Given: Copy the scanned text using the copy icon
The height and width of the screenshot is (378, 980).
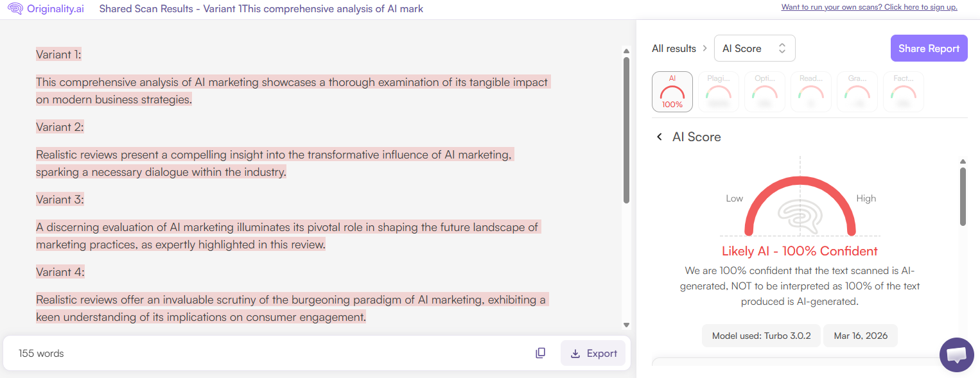Looking at the screenshot, I should [x=540, y=352].
